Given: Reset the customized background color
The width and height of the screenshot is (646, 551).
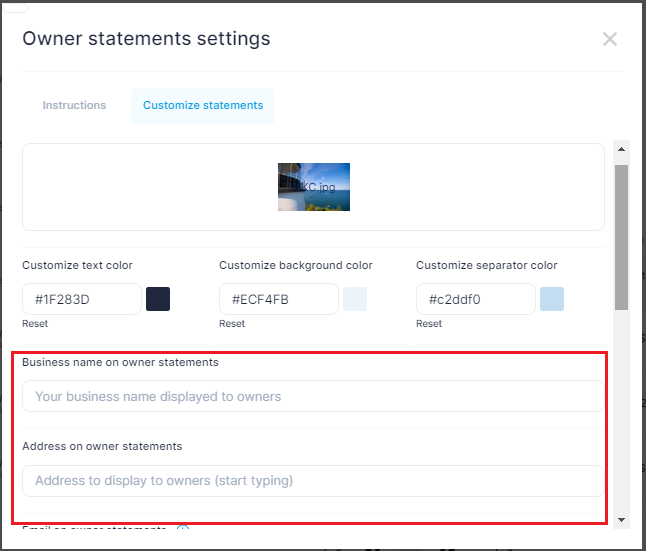Looking at the screenshot, I should point(232,324).
